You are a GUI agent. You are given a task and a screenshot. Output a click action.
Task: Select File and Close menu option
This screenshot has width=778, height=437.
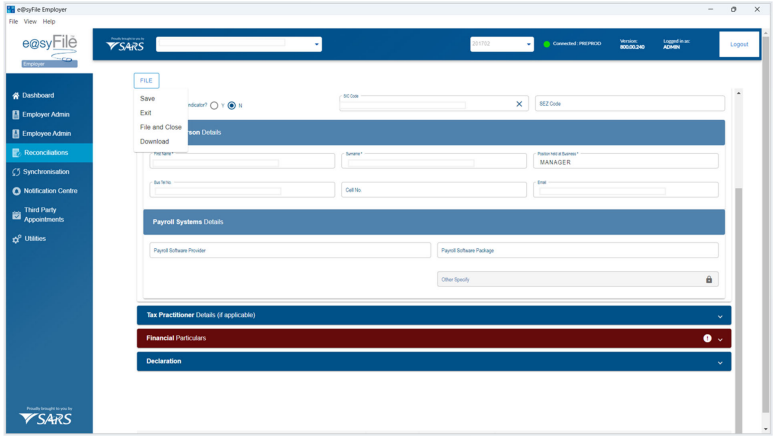(x=161, y=127)
